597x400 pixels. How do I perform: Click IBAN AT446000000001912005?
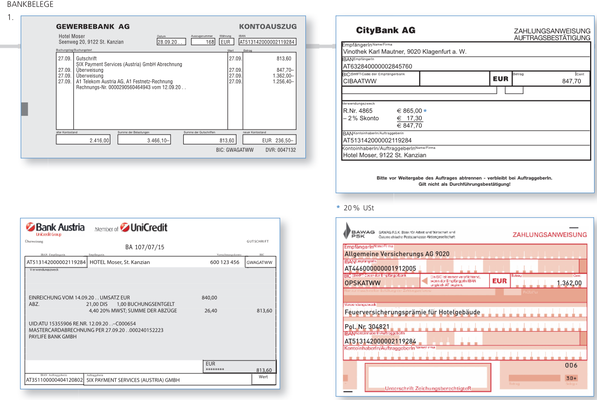pos(380,268)
